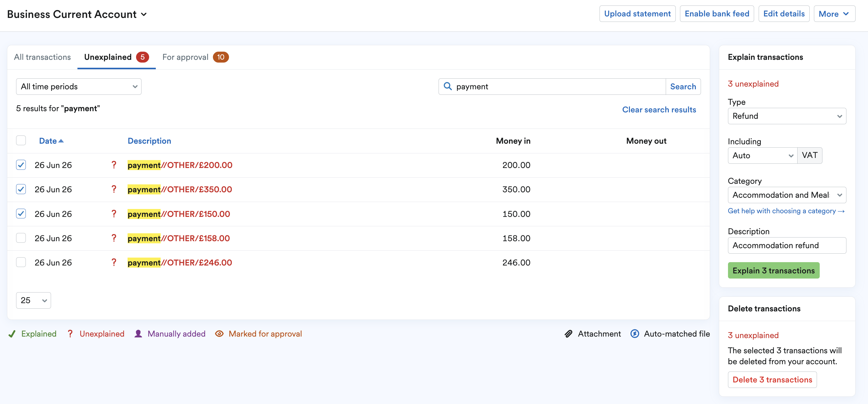
Task: Click Enable bank feed button
Action: click(717, 14)
